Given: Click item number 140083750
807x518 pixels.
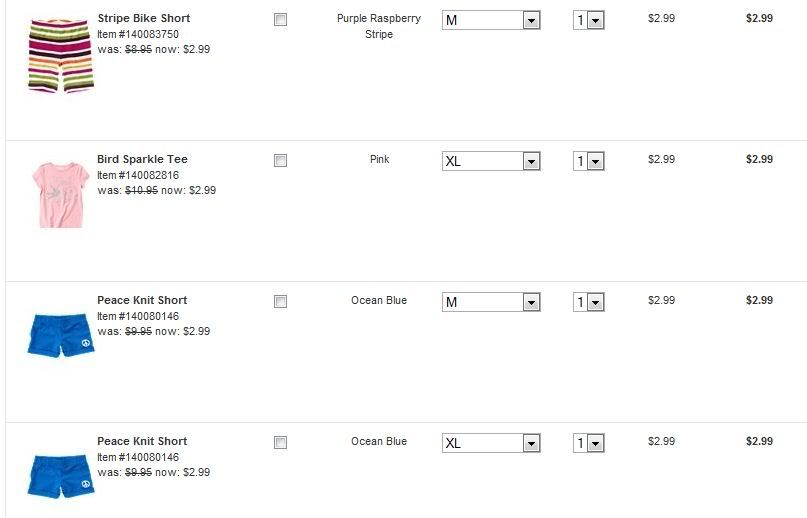Looking at the screenshot, I should [x=138, y=34].
